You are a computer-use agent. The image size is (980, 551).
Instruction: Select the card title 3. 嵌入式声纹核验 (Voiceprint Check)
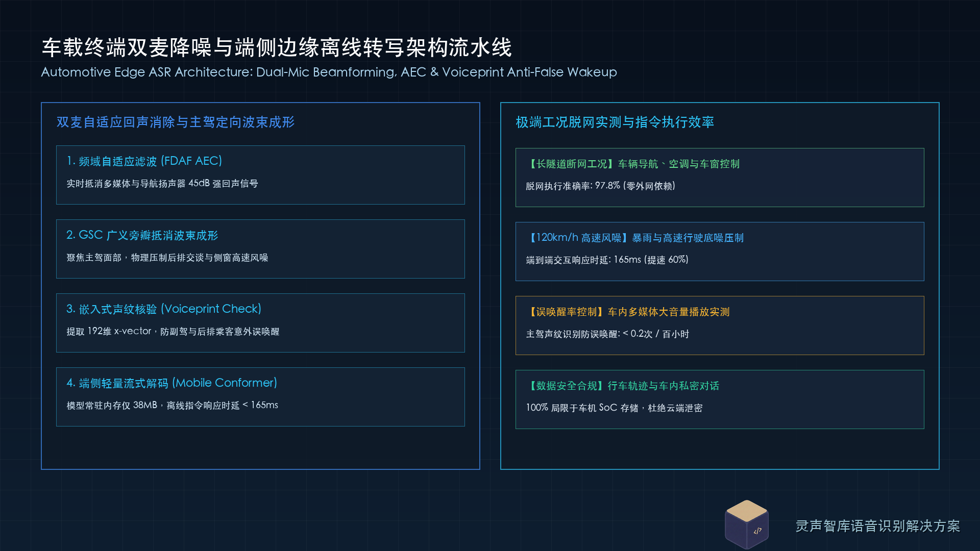pyautogui.click(x=164, y=309)
